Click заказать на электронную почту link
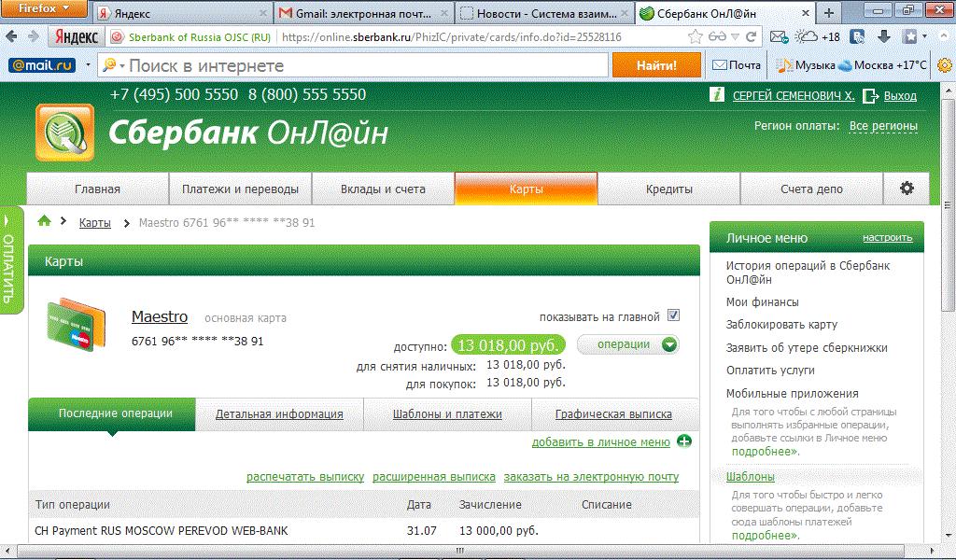This screenshot has height=560, width=956. pyautogui.click(x=591, y=477)
